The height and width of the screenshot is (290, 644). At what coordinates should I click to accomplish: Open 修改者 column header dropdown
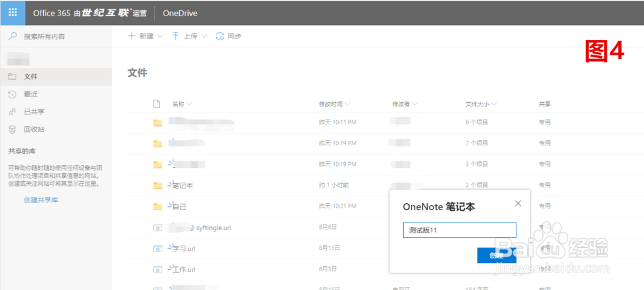[405, 104]
